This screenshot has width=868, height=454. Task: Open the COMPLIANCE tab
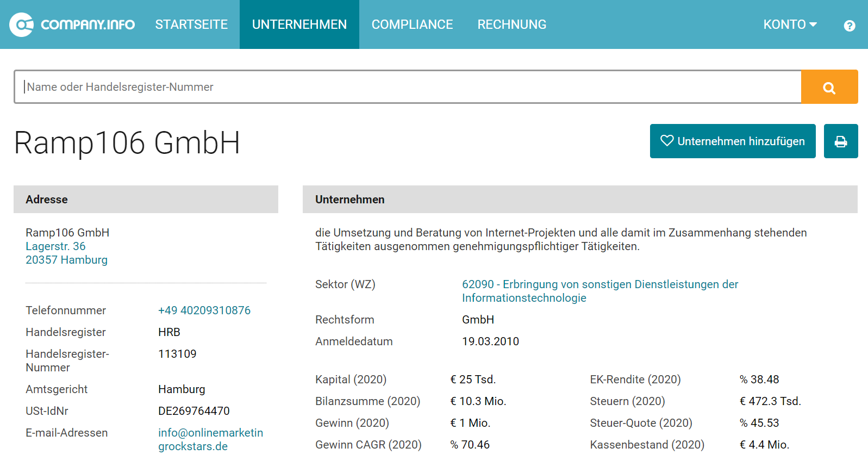coord(412,24)
